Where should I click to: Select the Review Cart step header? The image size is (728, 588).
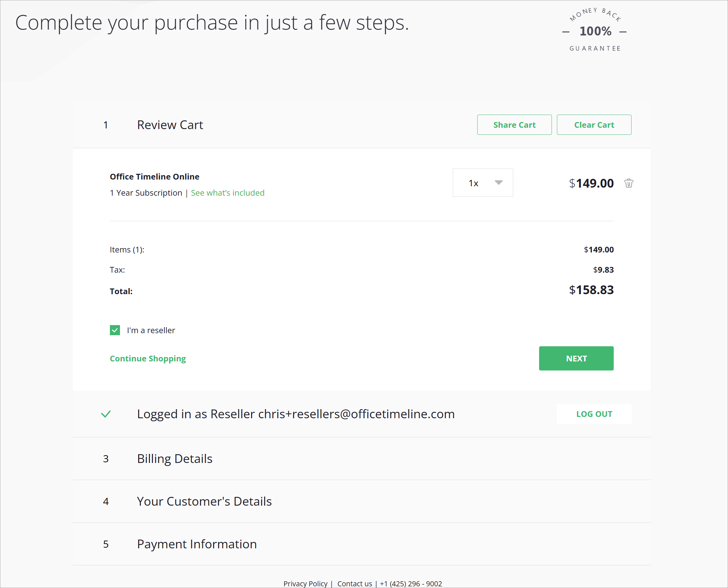coord(170,125)
